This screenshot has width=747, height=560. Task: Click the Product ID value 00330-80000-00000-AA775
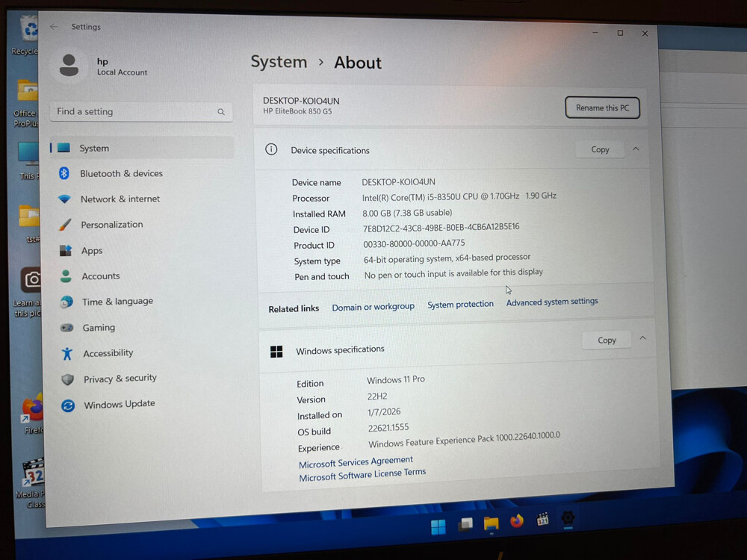(x=414, y=243)
